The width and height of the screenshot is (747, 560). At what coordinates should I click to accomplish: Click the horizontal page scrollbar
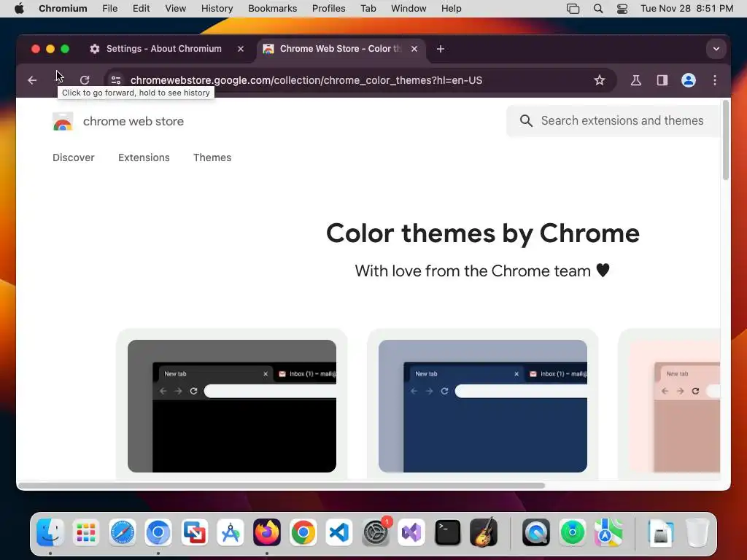coord(281,486)
